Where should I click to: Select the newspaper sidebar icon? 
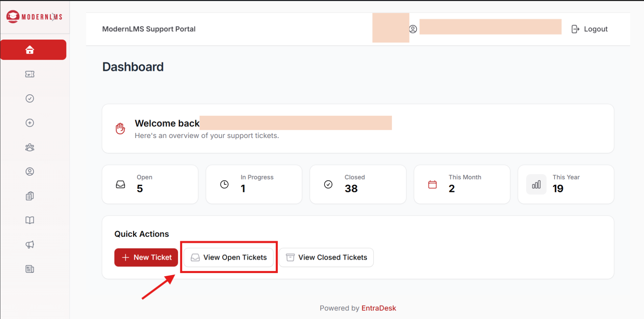pyautogui.click(x=30, y=269)
